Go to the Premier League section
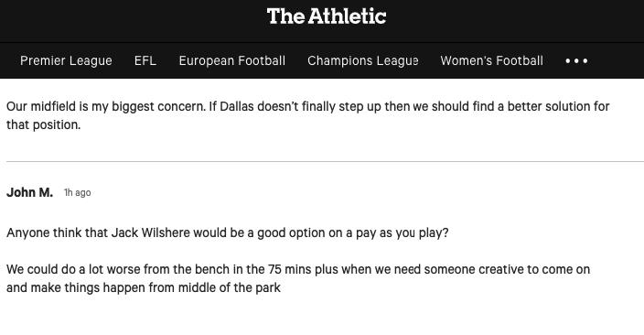Image resolution: width=644 pixels, height=335 pixels. point(66,60)
